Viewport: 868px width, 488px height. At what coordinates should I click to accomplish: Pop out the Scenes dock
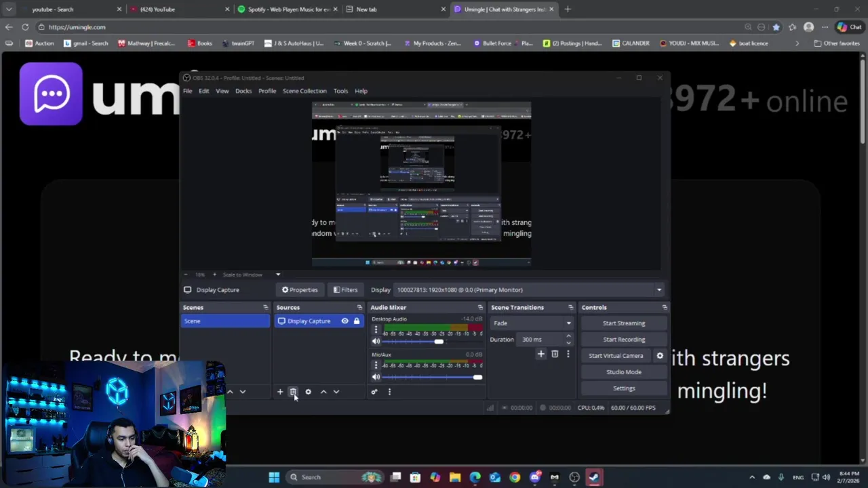[x=265, y=308]
